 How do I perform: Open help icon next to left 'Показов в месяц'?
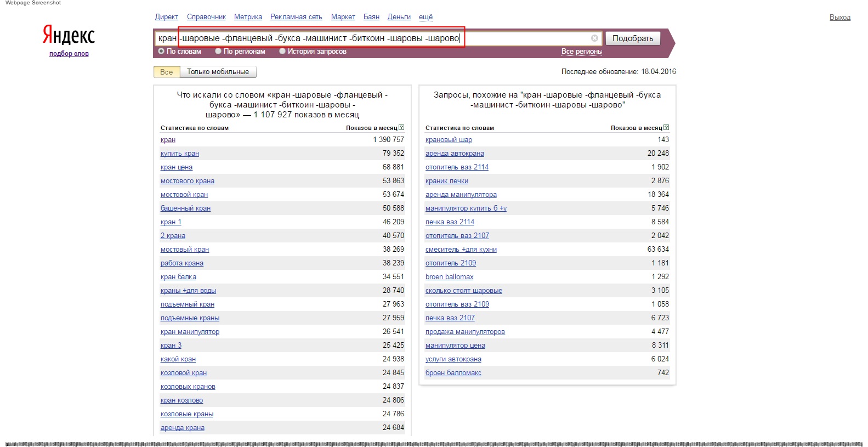[x=401, y=127]
